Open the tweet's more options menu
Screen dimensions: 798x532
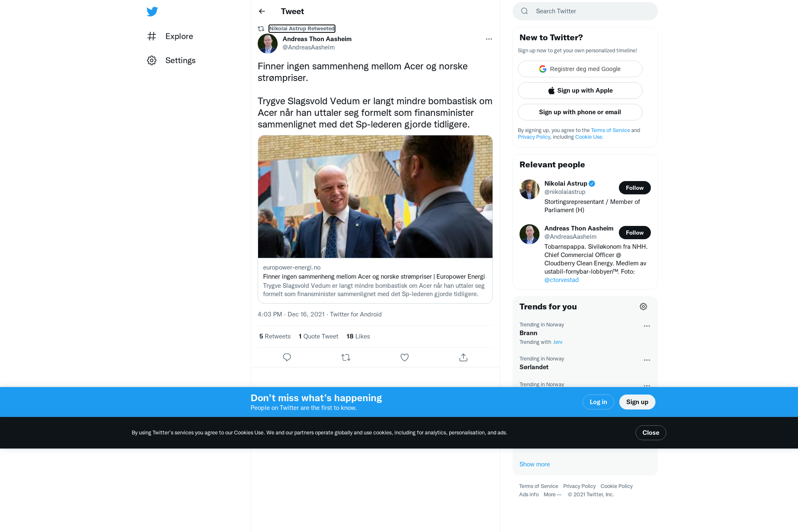click(489, 39)
